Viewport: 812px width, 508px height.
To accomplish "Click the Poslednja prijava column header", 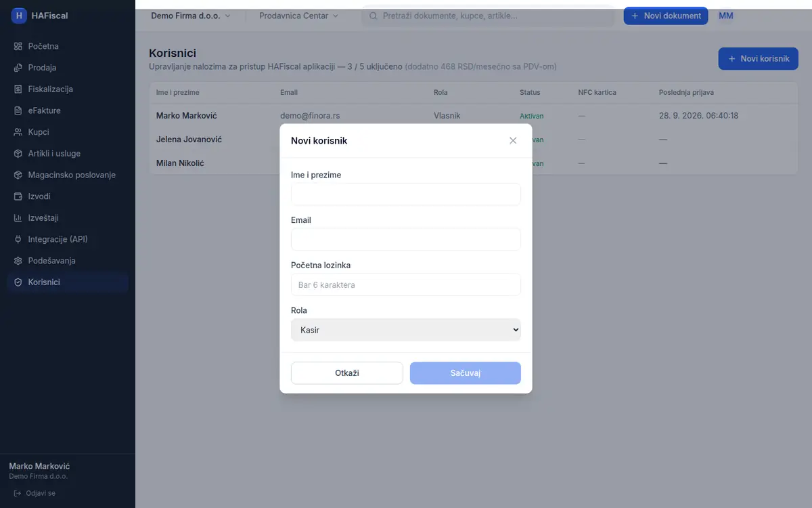I will pos(686,92).
